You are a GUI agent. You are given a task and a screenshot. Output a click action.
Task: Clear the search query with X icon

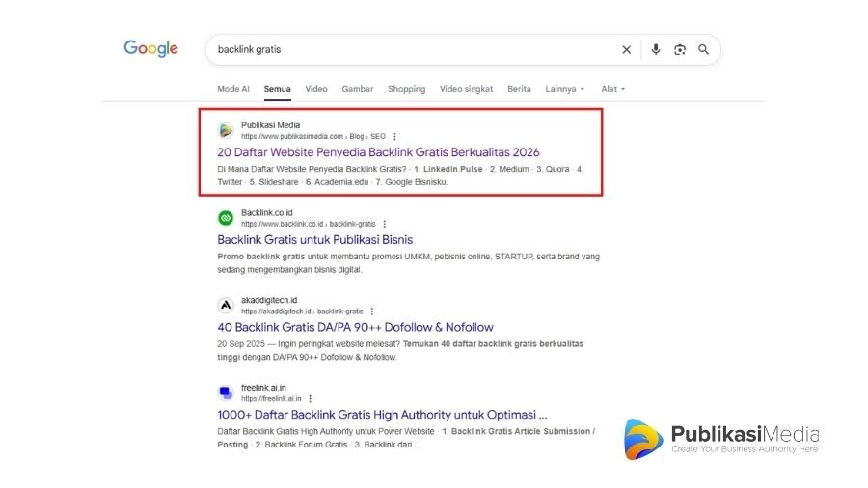click(x=626, y=49)
